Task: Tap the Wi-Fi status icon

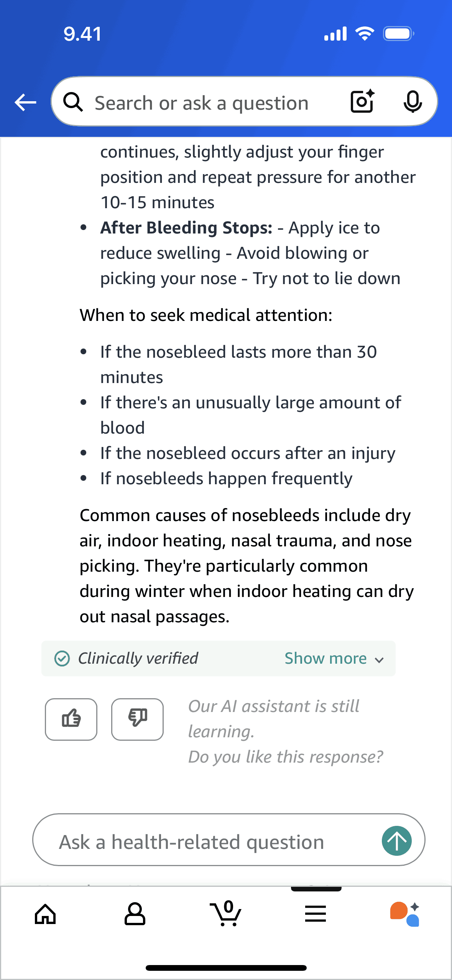Action: pyautogui.click(x=365, y=34)
